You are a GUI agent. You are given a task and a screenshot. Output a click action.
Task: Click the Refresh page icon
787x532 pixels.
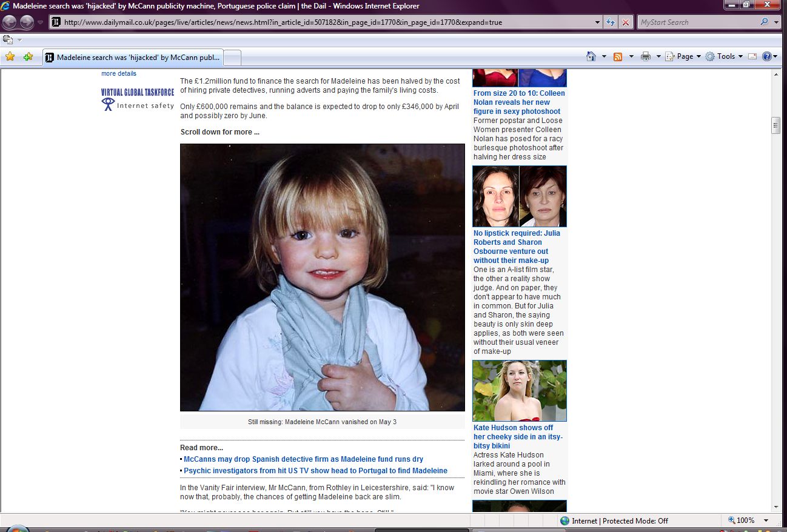pyautogui.click(x=611, y=22)
